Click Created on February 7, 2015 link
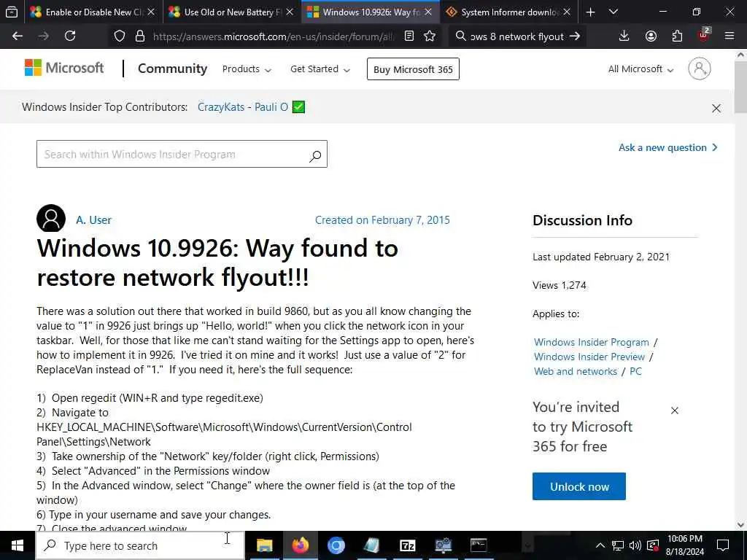This screenshot has width=747, height=560. [382, 220]
